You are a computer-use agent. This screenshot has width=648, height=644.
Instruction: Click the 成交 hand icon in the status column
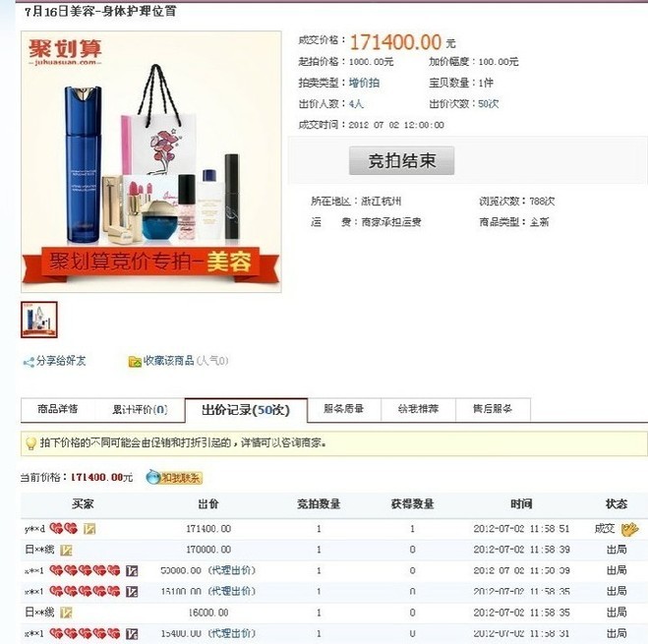pos(630,529)
